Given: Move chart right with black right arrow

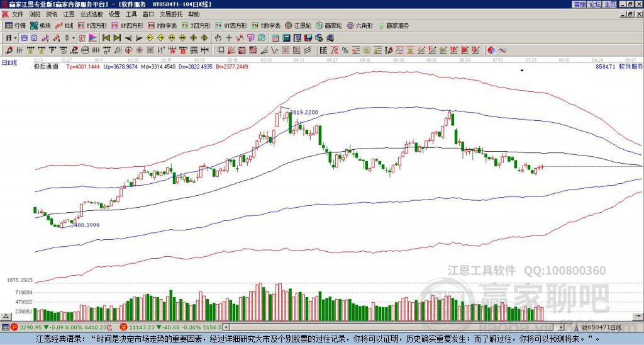Looking at the screenshot, I should 139,38.
